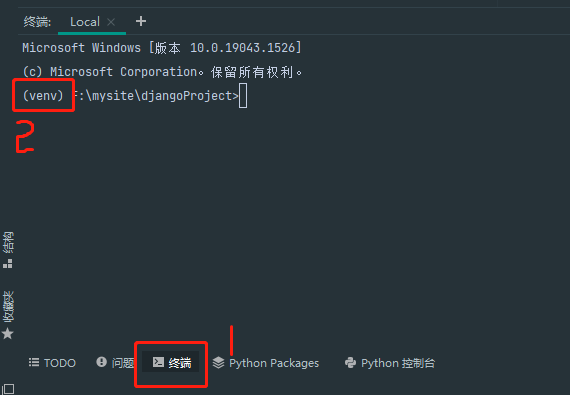The width and height of the screenshot is (570, 395).
Task: Click the favorites star icon
Action: [8, 333]
